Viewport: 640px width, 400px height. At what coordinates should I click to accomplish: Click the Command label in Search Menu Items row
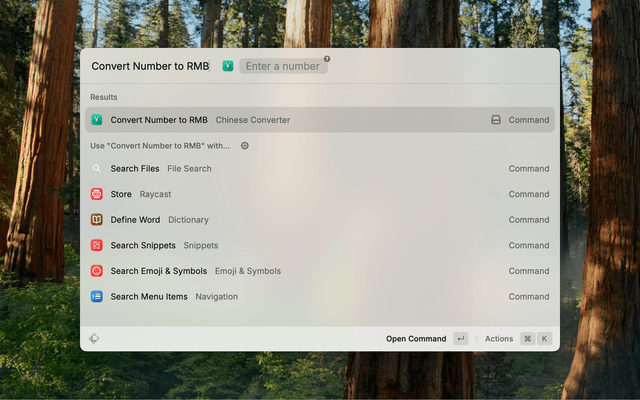(x=529, y=297)
